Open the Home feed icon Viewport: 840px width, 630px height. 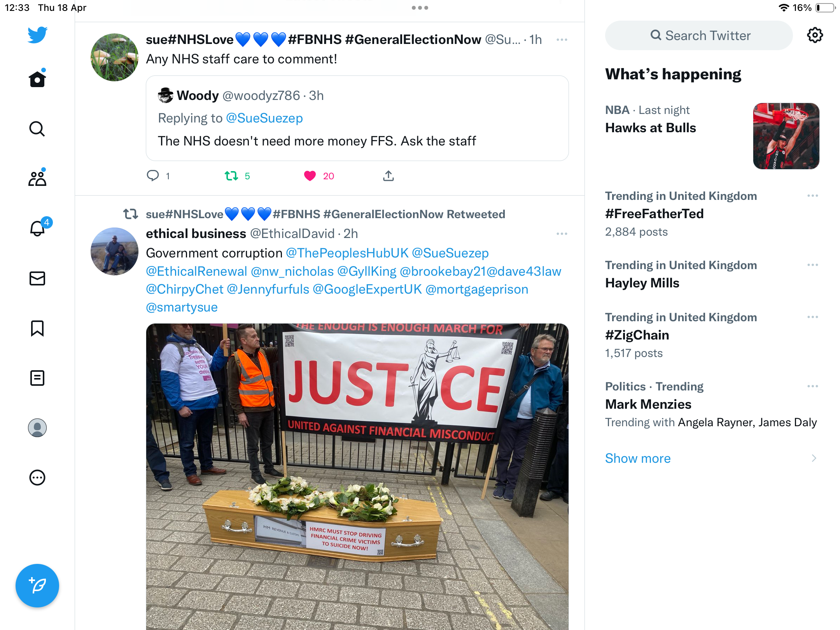pos(37,79)
